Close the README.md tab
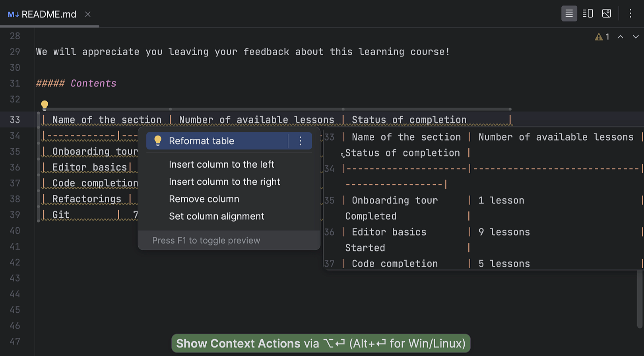 point(87,14)
